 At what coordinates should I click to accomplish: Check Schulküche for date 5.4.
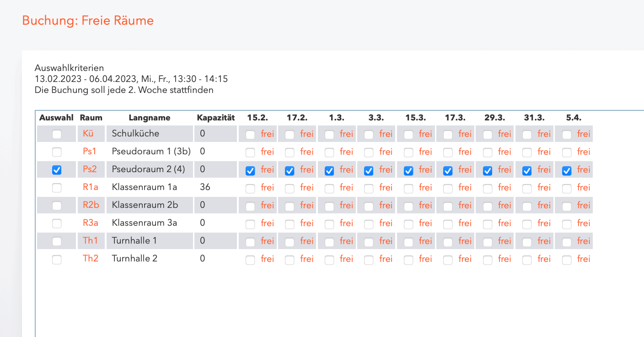[x=567, y=135]
